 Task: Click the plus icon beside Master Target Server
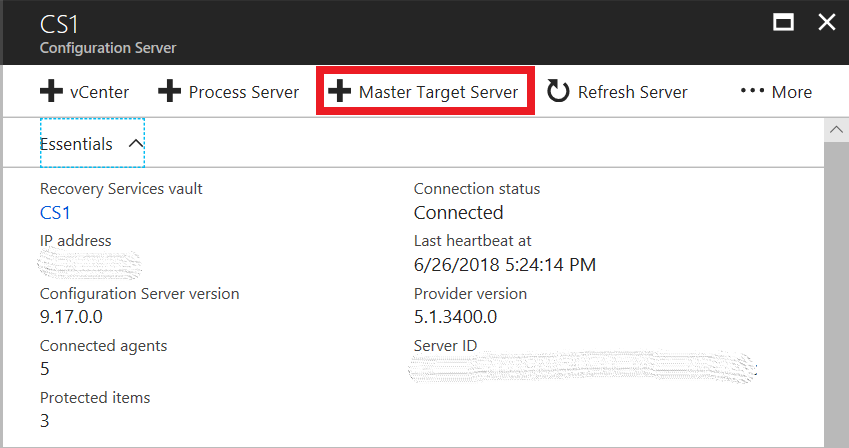(x=341, y=92)
